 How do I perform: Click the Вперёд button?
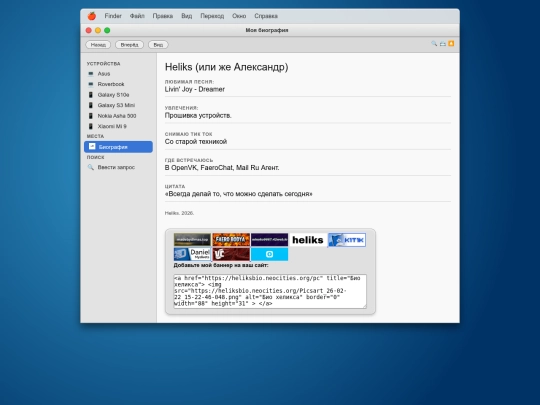tap(129, 45)
